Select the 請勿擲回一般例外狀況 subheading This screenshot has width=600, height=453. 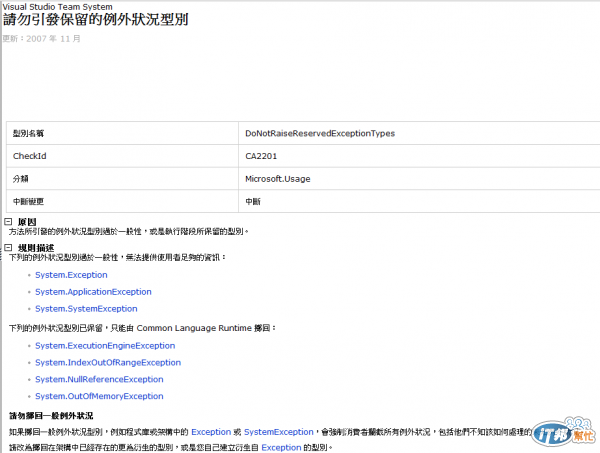pos(51,416)
